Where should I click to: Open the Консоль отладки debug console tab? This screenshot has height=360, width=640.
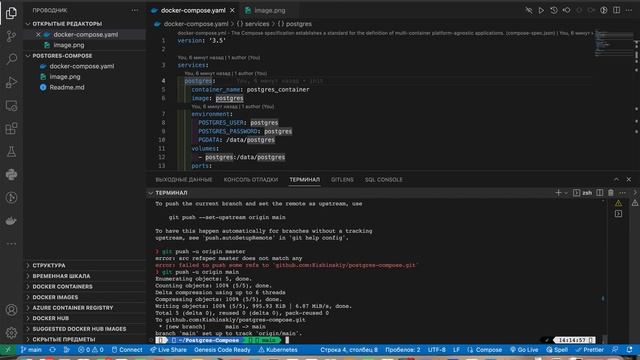point(251,180)
